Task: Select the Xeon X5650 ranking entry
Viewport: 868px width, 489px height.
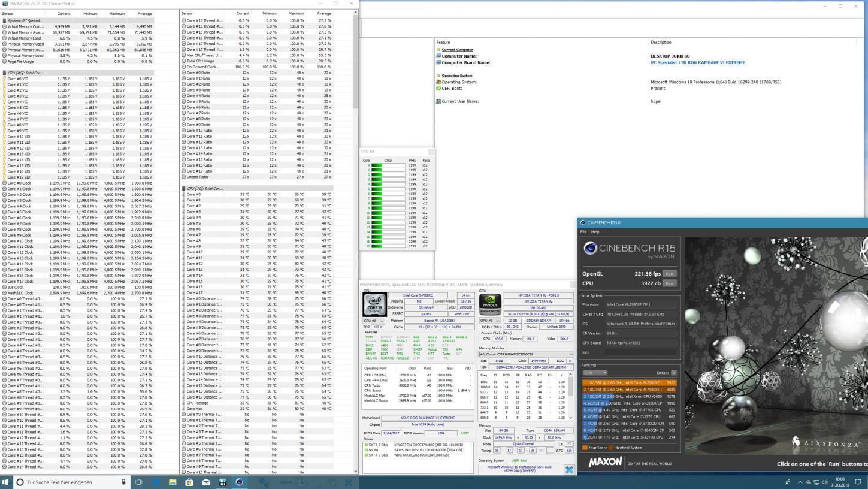Action: click(x=629, y=396)
